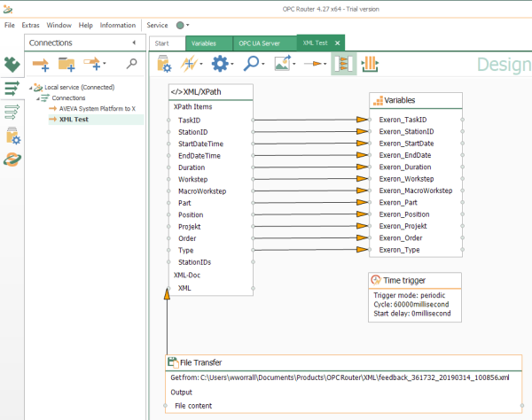
Task: Select the connections arrows sidebar icon
Action: tap(12, 88)
